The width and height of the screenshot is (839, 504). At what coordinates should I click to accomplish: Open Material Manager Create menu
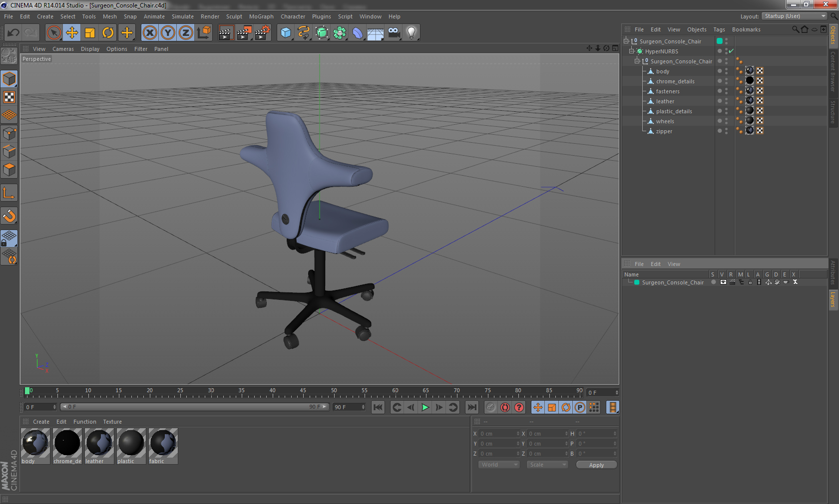[x=41, y=422]
